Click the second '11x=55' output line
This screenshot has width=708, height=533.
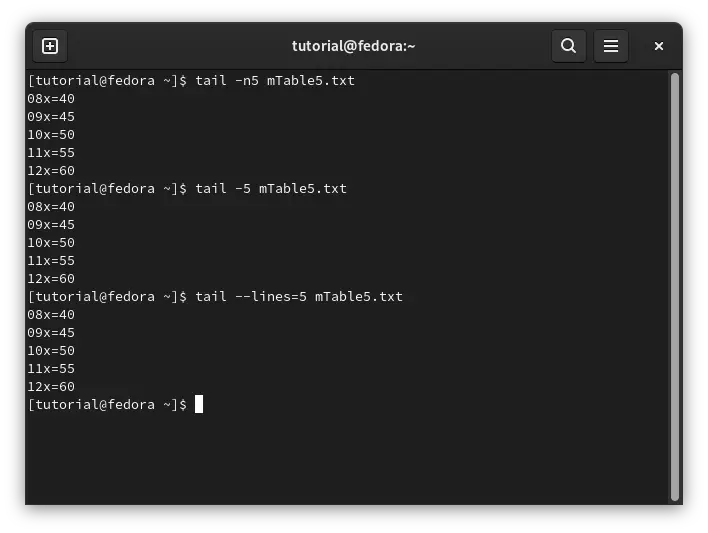click(x=51, y=261)
